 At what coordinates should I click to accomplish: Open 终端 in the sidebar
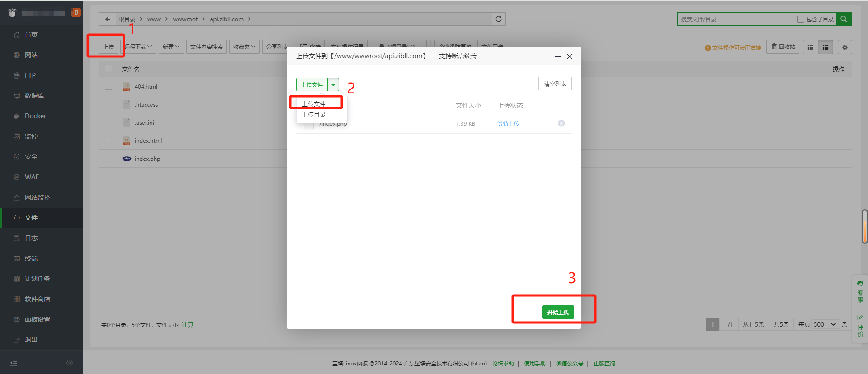tap(31, 258)
